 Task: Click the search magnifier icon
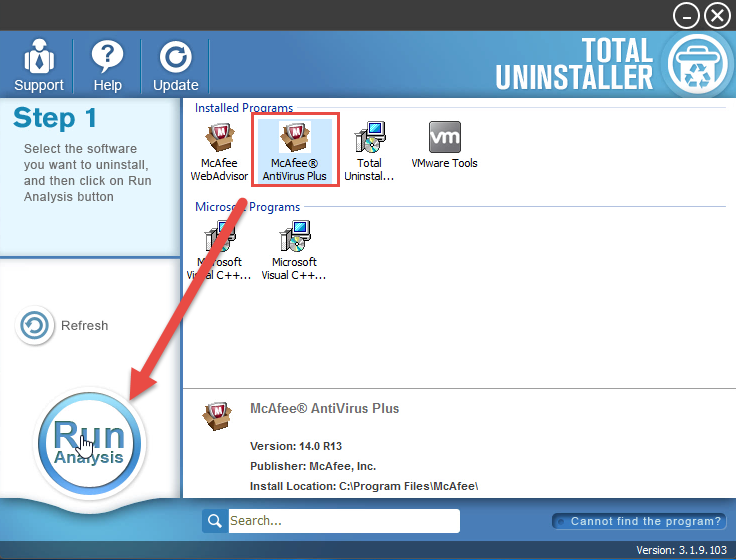[x=215, y=521]
